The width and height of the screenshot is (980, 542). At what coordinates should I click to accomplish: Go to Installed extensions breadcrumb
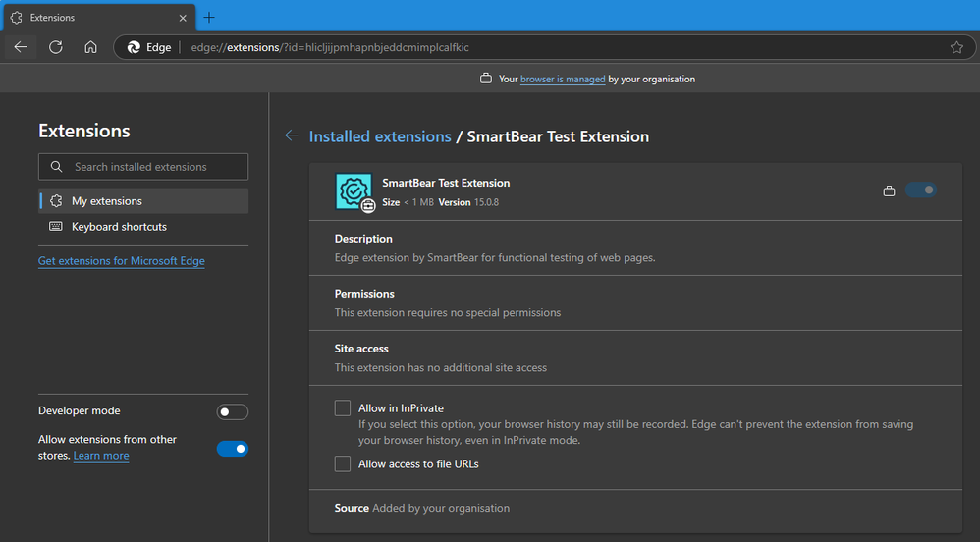point(380,136)
